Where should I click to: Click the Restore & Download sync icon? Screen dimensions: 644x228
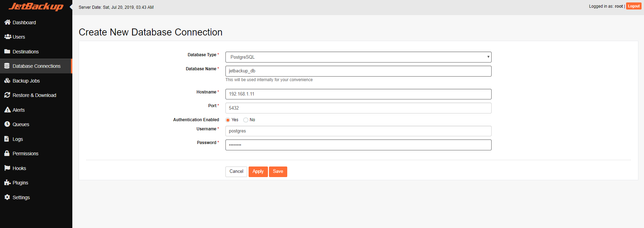point(7,95)
